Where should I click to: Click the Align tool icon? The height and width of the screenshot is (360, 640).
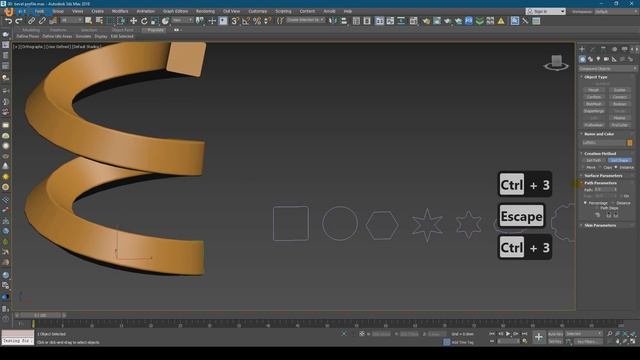[x=344, y=21]
